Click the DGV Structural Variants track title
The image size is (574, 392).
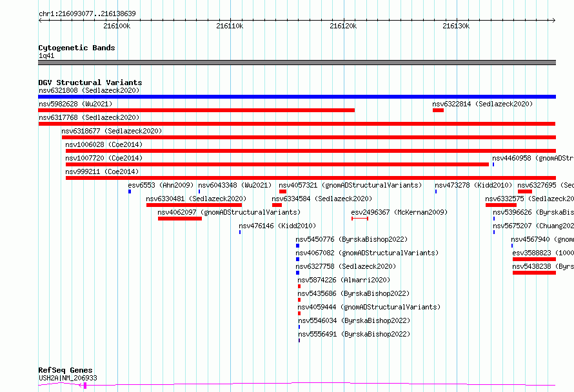pyautogui.click(x=90, y=83)
